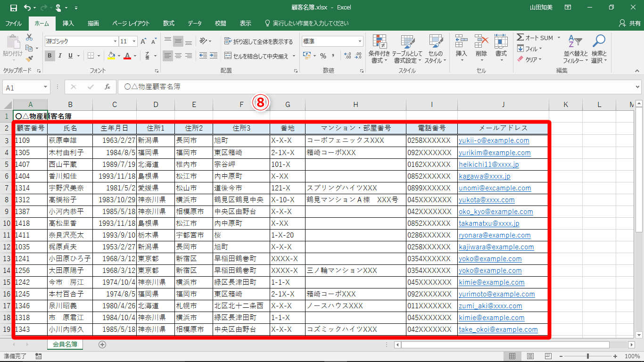Switch to Page Layout view in status bar
Image resolution: width=644 pixels, height=362 pixels.
(x=530, y=356)
